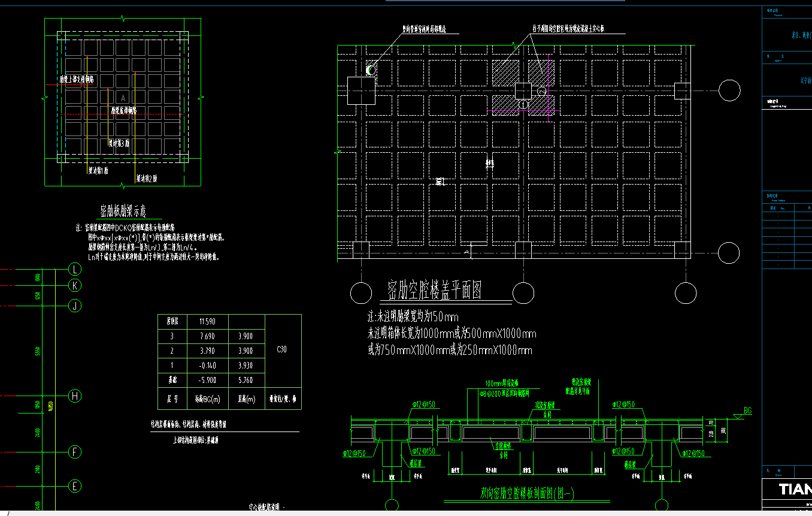Select the BG elevation marker on the section
The width and height of the screenshot is (812, 516).
pos(743,414)
